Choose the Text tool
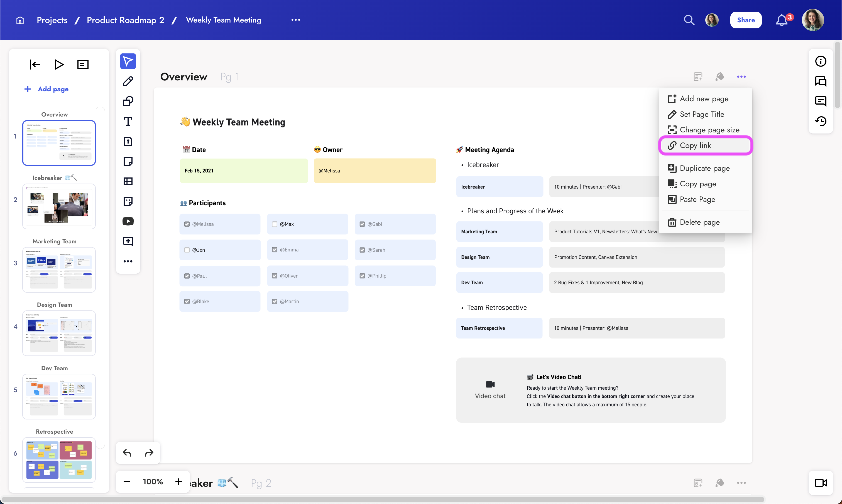This screenshot has height=504, width=842. (x=128, y=121)
